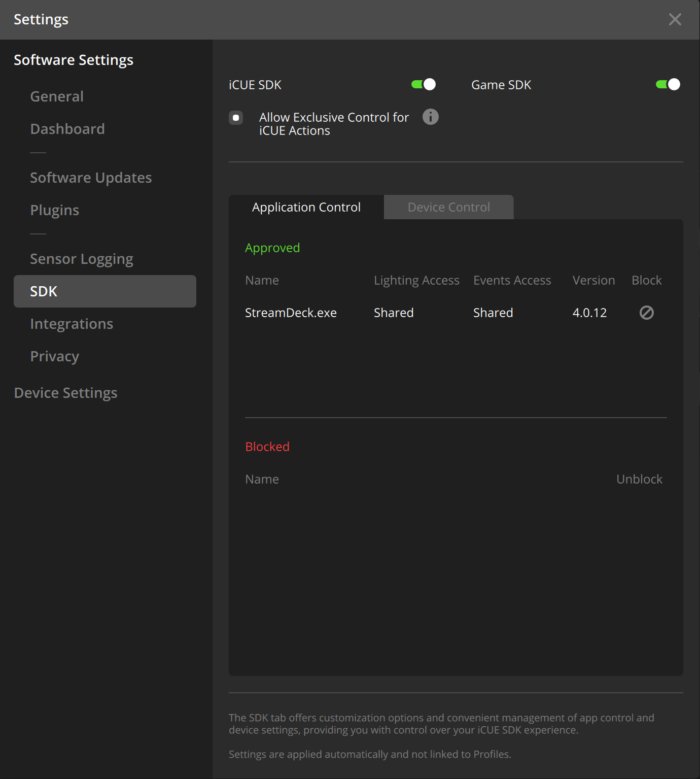Click the Software Settings section header
Viewport: 700px width, 779px height.
[x=74, y=60]
